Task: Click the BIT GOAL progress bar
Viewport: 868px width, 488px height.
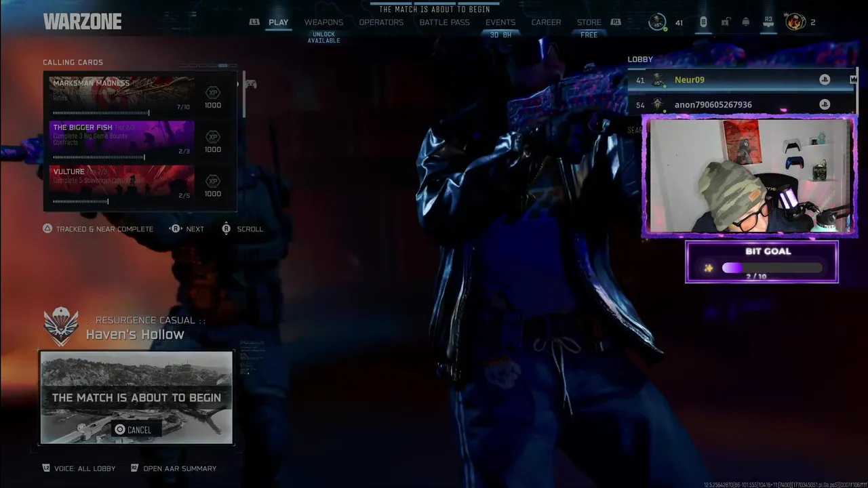Action: point(772,268)
